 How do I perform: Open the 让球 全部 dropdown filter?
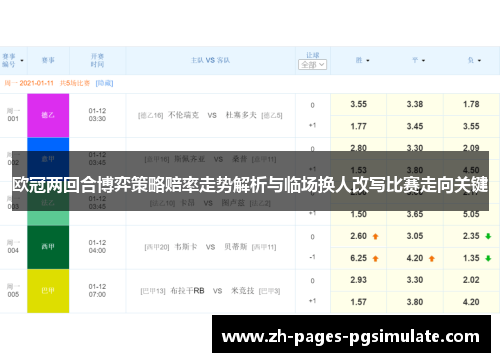tap(312, 65)
